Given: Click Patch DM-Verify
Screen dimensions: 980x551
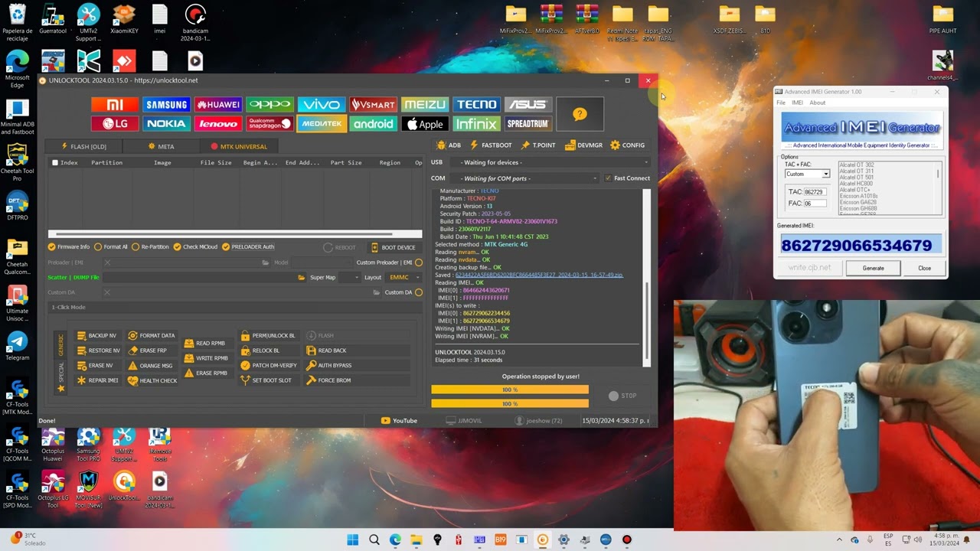Looking at the screenshot, I should (x=269, y=366).
